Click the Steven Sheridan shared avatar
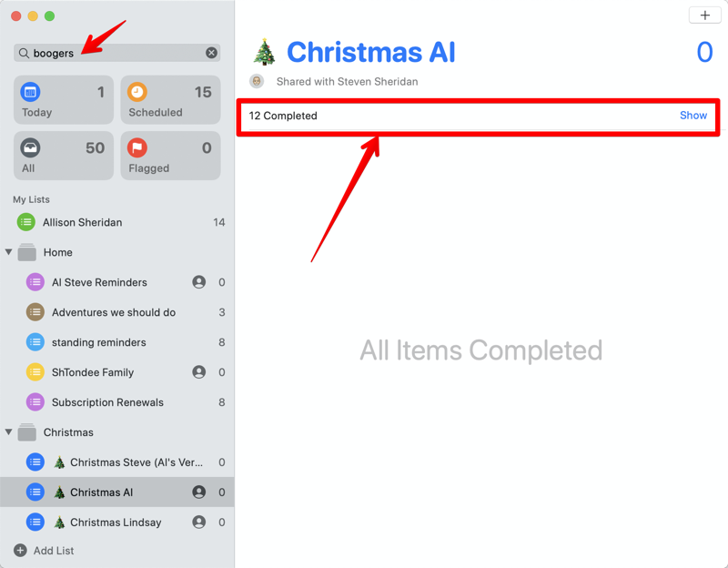 pyautogui.click(x=257, y=82)
